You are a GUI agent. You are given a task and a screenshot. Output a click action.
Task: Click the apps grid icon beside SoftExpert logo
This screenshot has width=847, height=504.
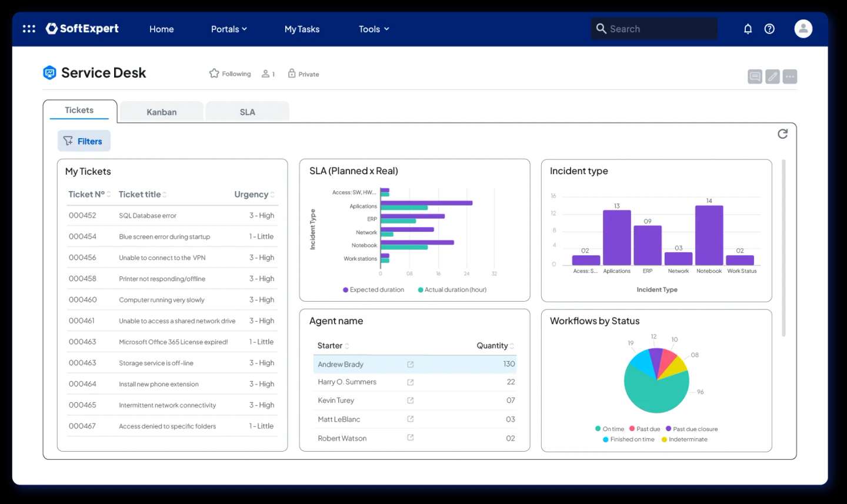coord(28,28)
